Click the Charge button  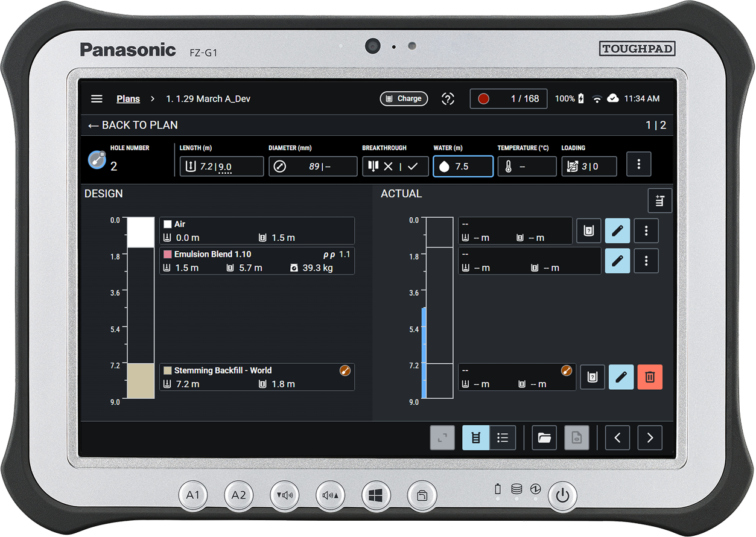(404, 99)
